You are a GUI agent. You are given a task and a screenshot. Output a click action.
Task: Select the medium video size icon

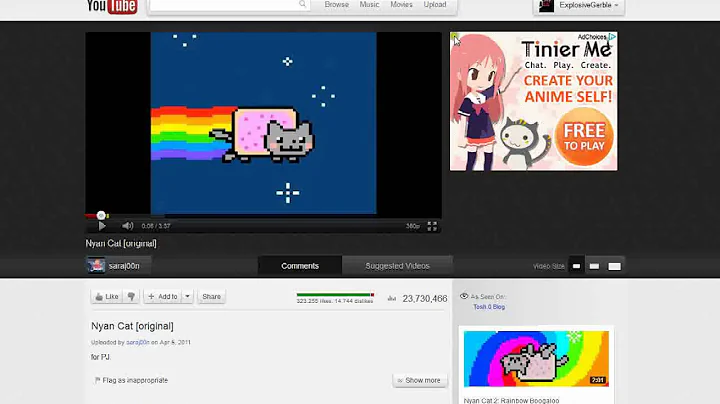(x=594, y=266)
